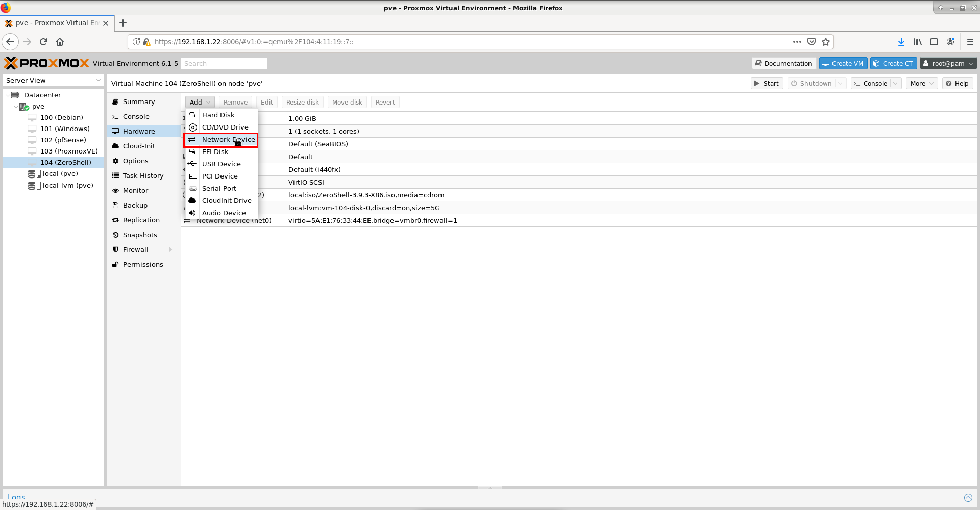The height and width of the screenshot is (510, 980).
Task: Open a new Firefox tab
Action: (x=123, y=23)
